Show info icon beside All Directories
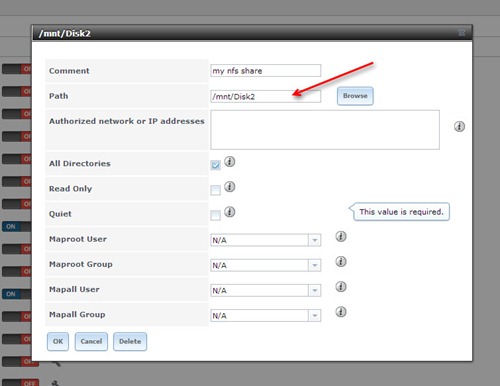Screen dimensions: 500x386 pyautogui.click(x=229, y=162)
